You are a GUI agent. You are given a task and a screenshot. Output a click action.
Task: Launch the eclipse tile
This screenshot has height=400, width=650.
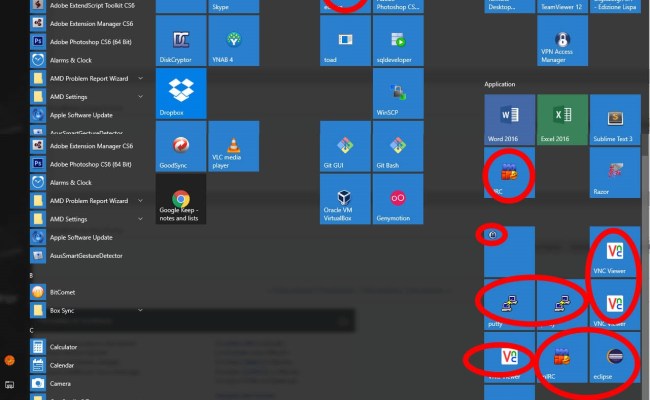pos(615,357)
